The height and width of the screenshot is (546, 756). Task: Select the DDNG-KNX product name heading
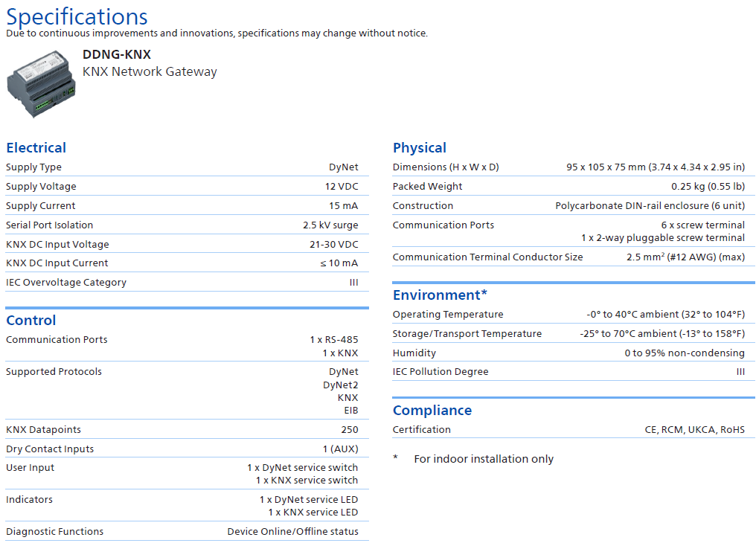[117, 54]
